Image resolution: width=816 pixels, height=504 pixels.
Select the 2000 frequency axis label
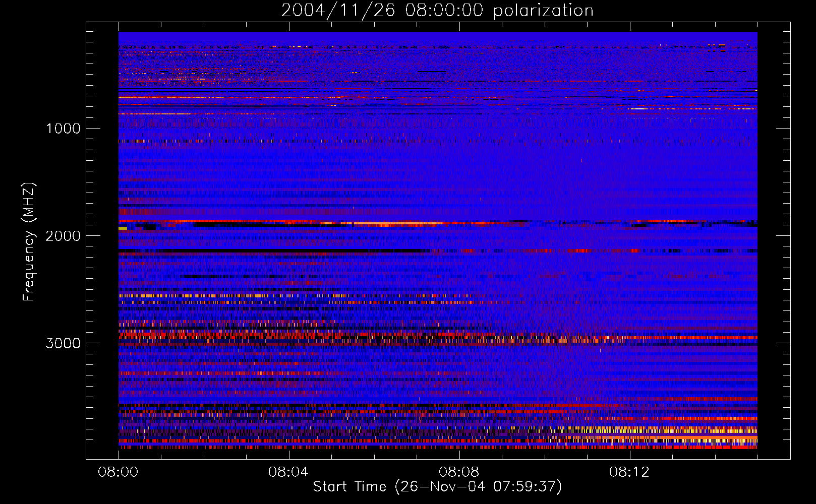click(63, 236)
